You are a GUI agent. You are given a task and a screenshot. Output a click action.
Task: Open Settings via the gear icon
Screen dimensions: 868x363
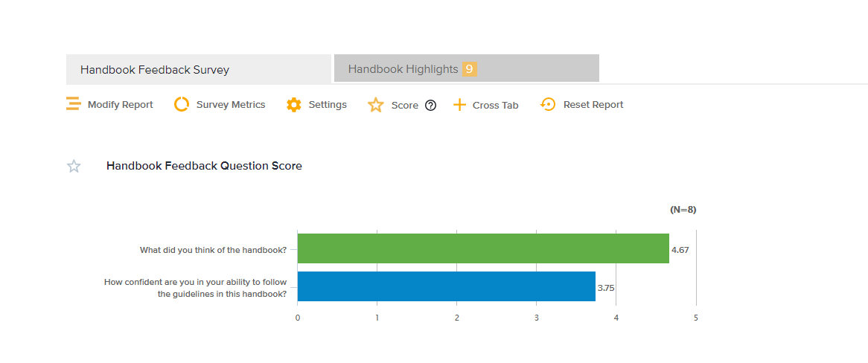coord(294,105)
